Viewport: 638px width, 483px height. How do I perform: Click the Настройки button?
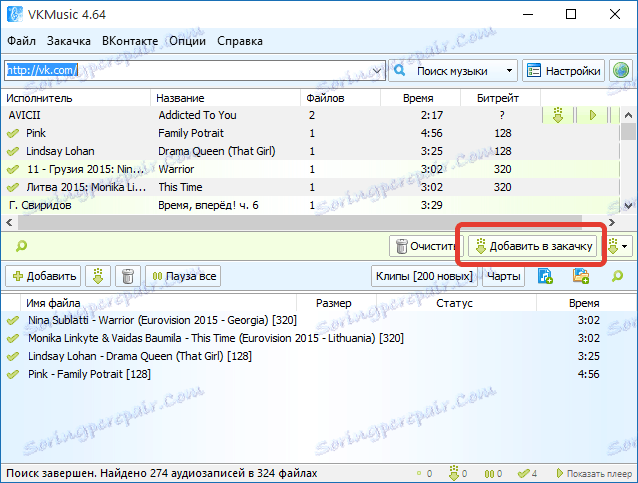[x=564, y=71]
